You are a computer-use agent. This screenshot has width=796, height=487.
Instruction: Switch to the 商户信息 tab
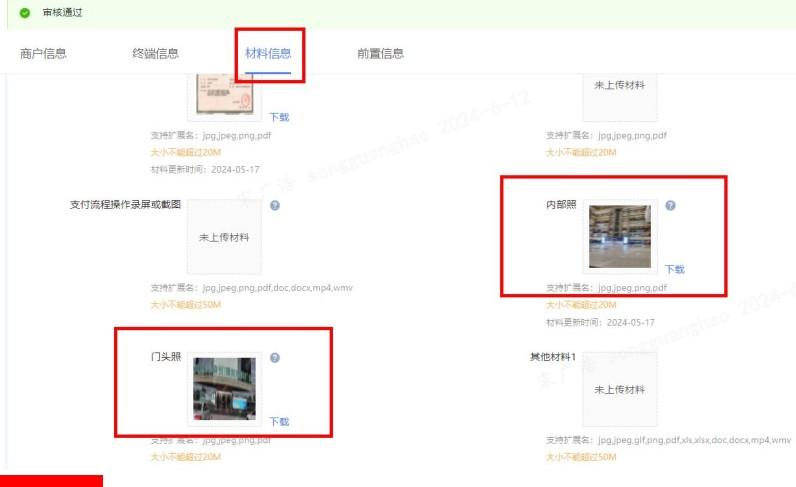pyautogui.click(x=43, y=53)
